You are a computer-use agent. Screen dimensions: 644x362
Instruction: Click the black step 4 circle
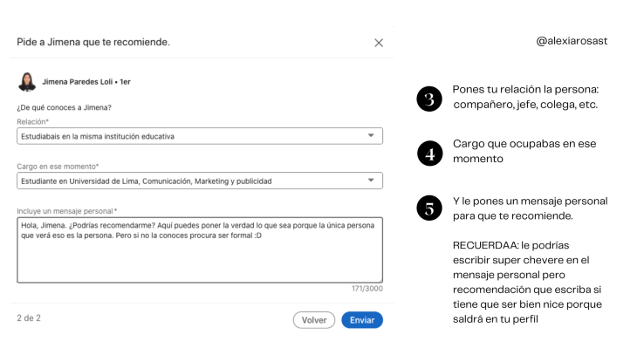pos(428,153)
